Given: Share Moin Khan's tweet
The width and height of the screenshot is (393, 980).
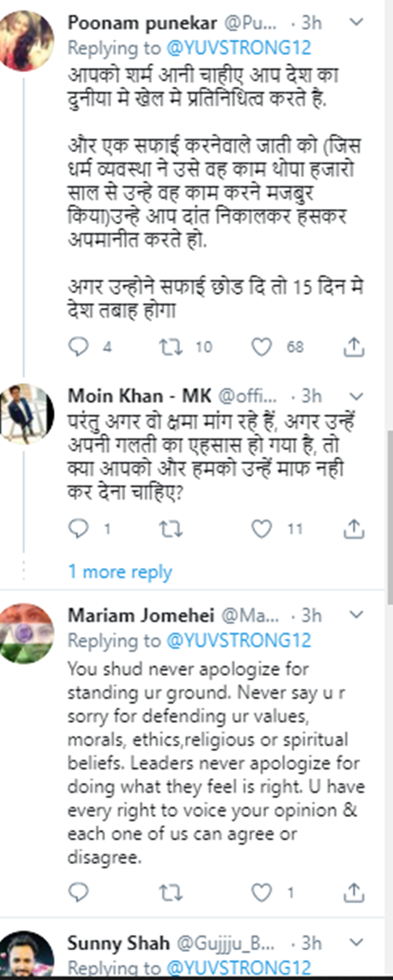Looking at the screenshot, I should 354,529.
